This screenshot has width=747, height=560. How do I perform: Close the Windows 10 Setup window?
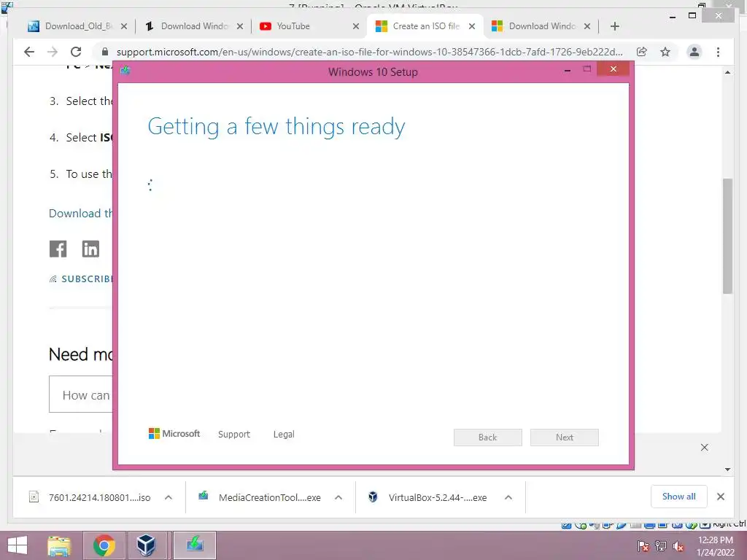click(x=613, y=69)
